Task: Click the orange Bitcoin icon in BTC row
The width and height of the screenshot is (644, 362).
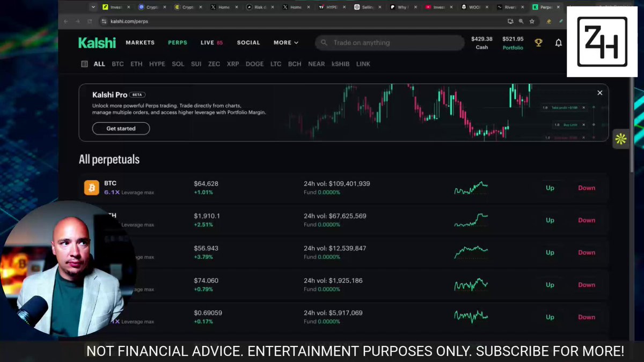Action: click(x=92, y=188)
